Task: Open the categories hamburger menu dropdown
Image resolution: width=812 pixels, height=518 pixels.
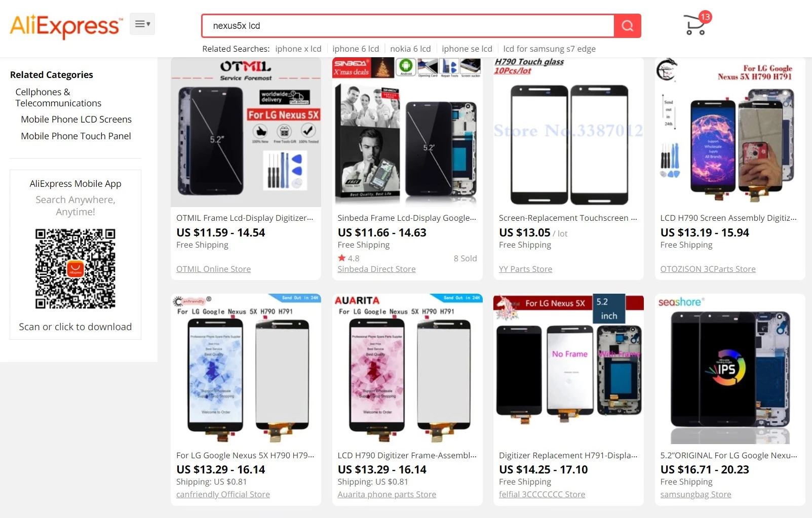Action: tap(142, 24)
